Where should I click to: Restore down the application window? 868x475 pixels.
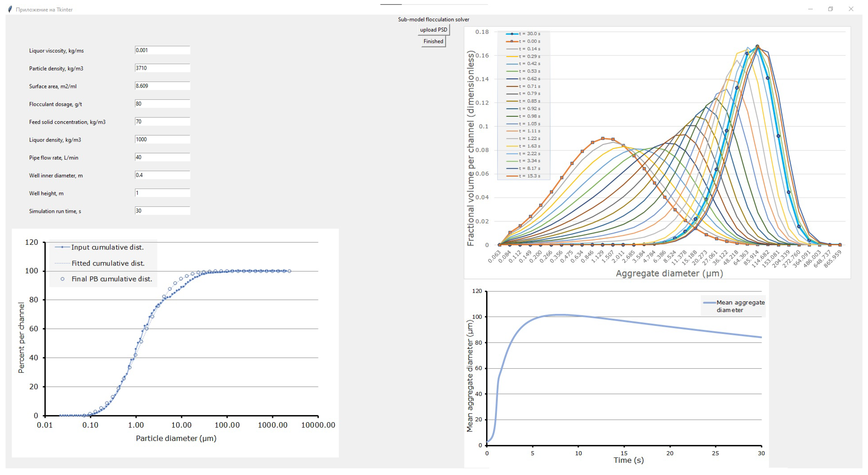click(830, 9)
